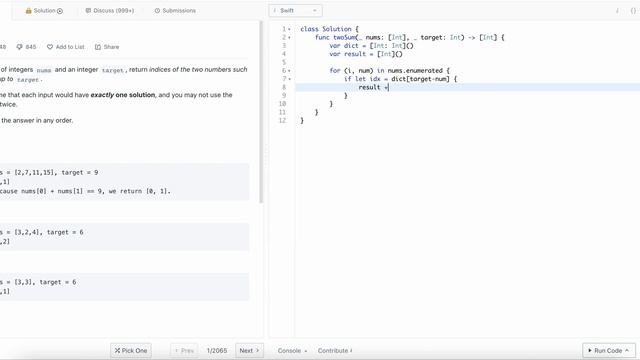
Task: Click the Add to List label
Action: [70, 47]
